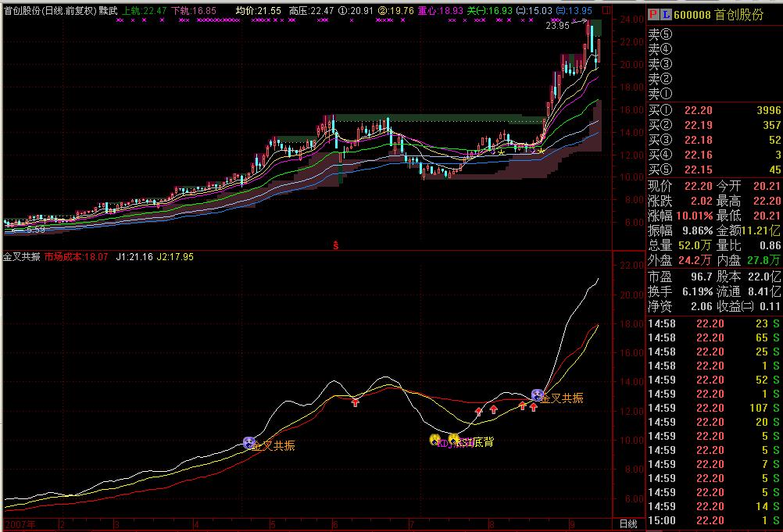Click the blue L icon beside 600008

point(666,15)
